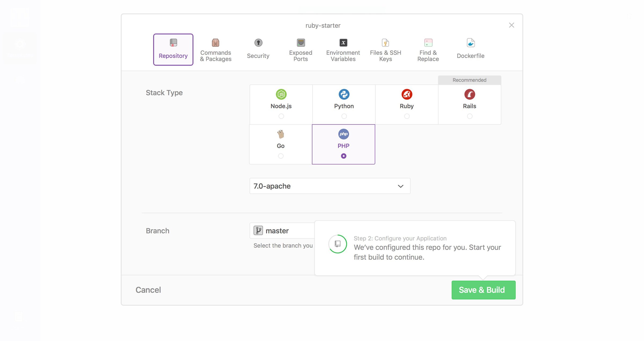Click the git branch icon beside master

pos(258,230)
